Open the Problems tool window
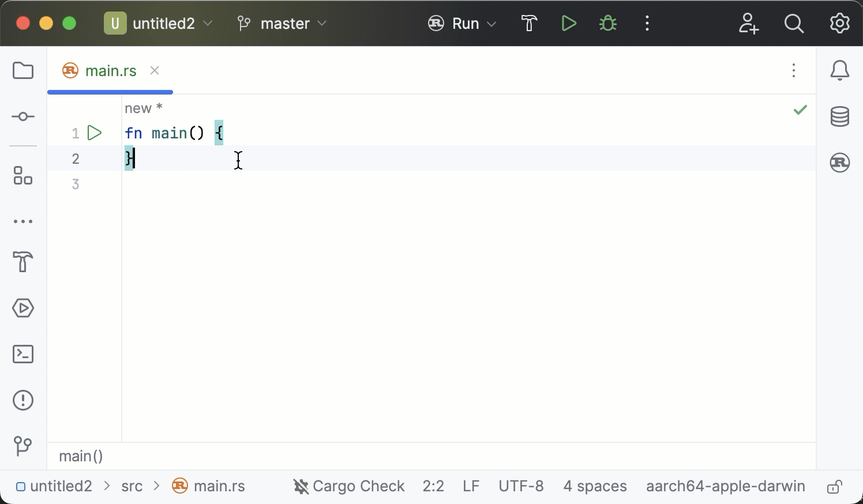 [23, 400]
